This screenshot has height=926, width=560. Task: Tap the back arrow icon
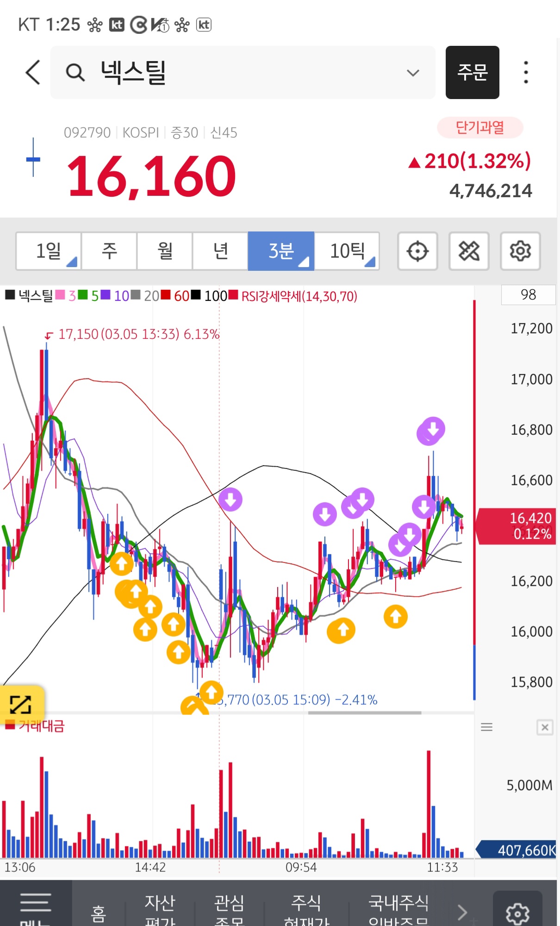[x=33, y=72]
